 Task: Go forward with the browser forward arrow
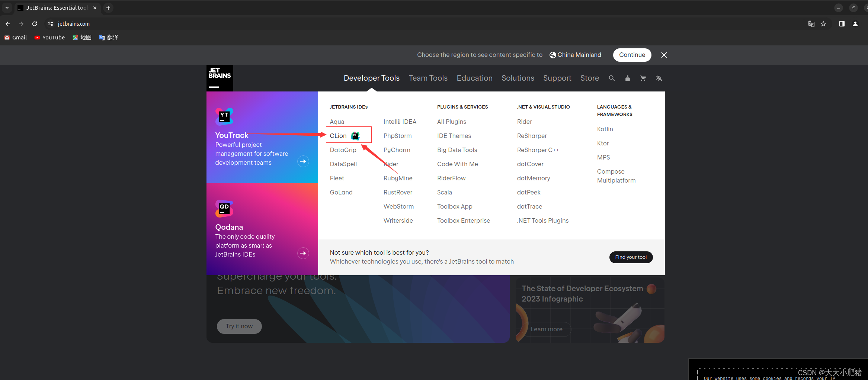pyautogui.click(x=21, y=24)
